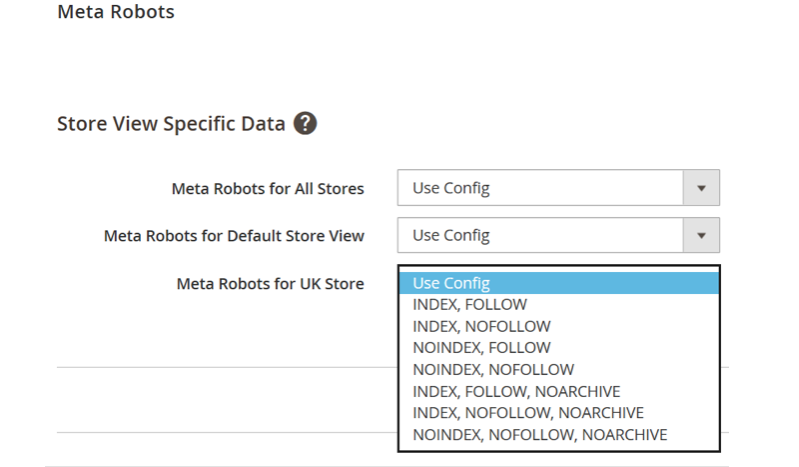Choose INDEX, FOLLOW option
The image size is (799, 467).
(x=559, y=304)
